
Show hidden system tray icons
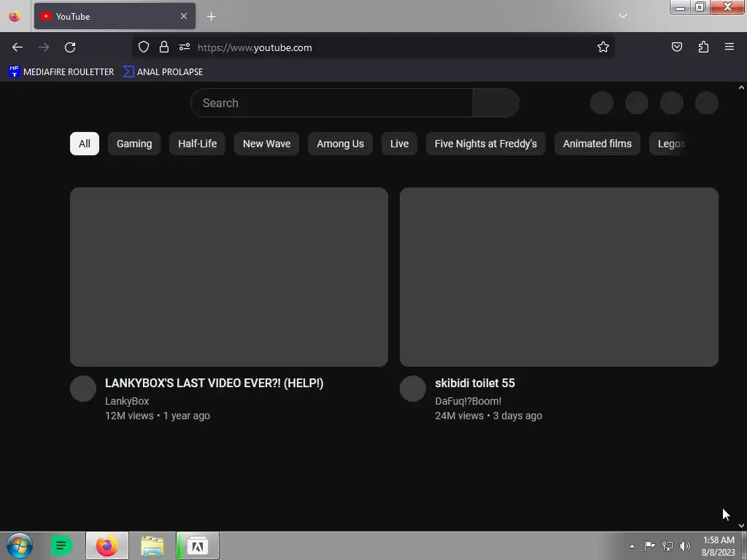click(632, 546)
